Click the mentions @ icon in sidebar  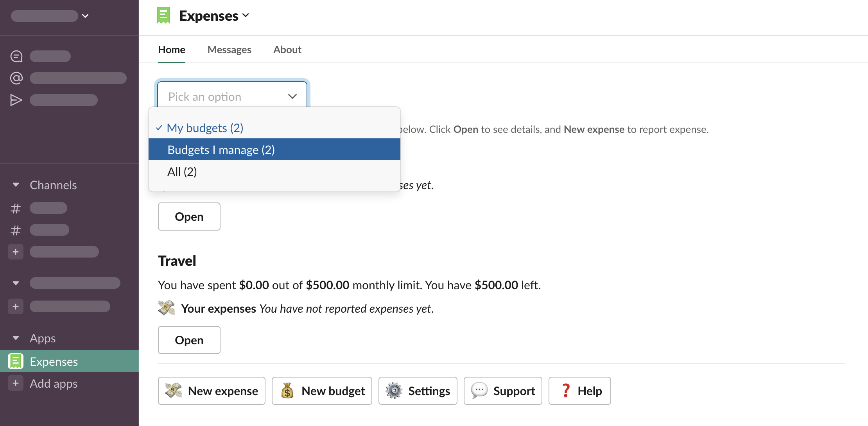(16, 78)
